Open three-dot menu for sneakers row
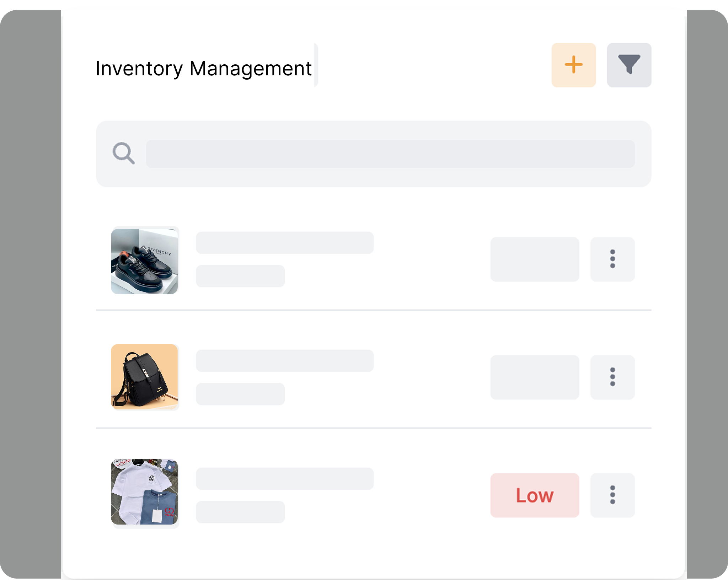 point(612,259)
